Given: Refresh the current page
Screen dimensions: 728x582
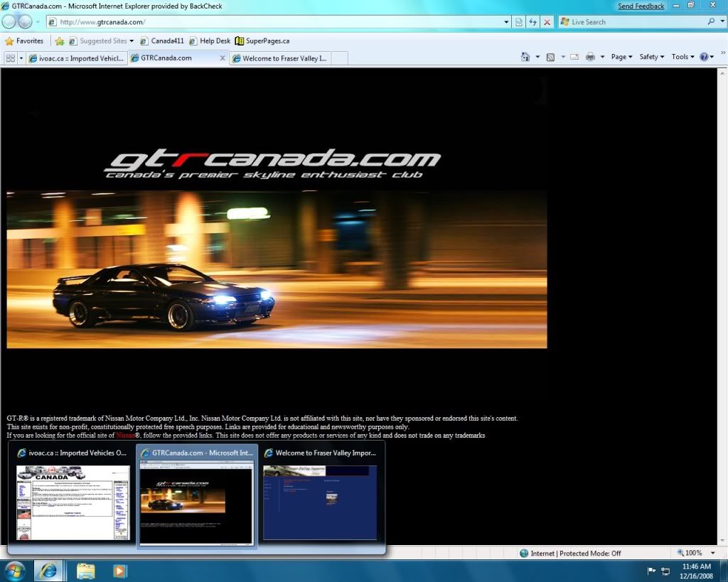Looking at the screenshot, I should coord(532,22).
